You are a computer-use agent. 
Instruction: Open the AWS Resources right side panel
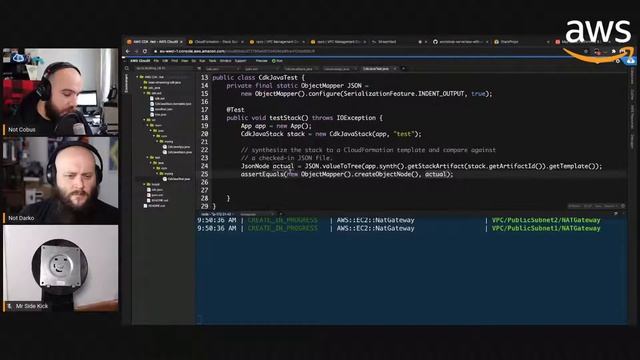tap(632, 117)
